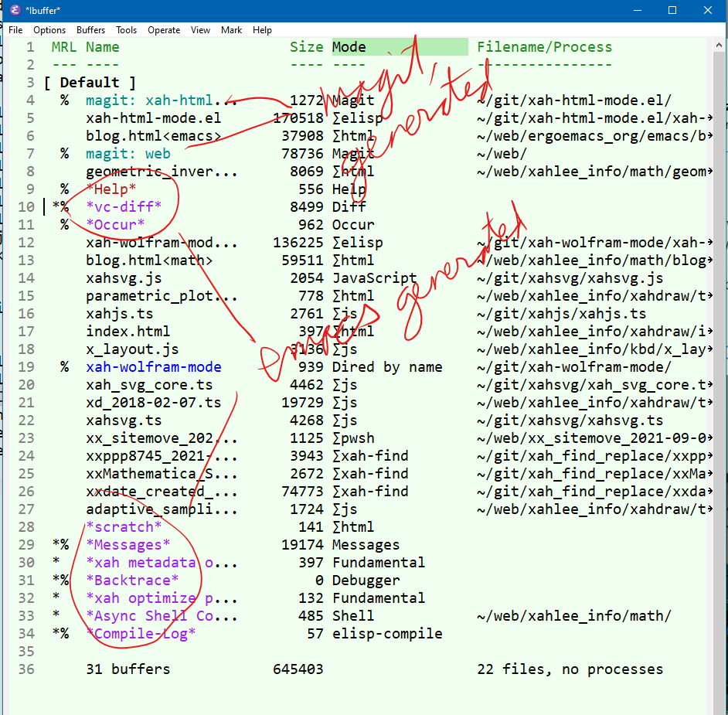This screenshot has height=715, width=728.
Task: Click the Emacs icon in title bar
Action: pyautogui.click(x=15, y=10)
